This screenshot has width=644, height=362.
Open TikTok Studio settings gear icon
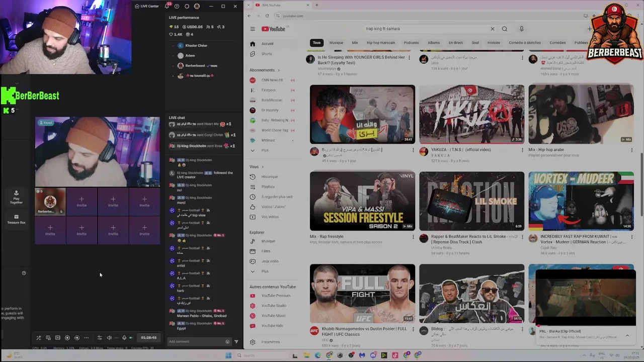[187, 6]
